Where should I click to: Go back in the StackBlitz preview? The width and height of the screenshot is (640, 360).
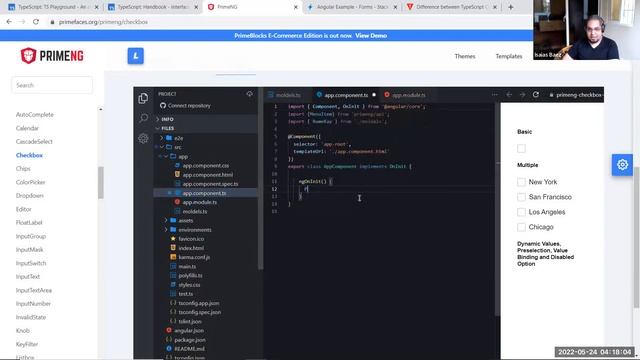509,95
